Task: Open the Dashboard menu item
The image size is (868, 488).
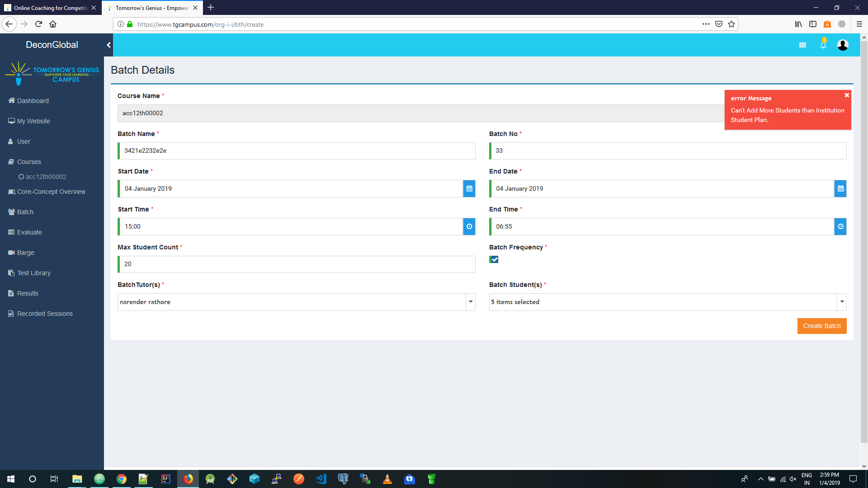Action: pyautogui.click(x=33, y=101)
